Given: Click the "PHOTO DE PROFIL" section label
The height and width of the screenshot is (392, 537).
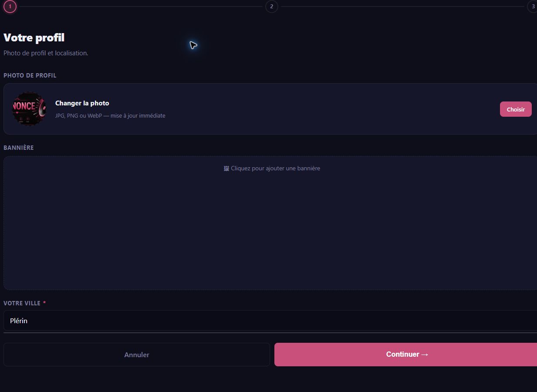Looking at the screenshot, I should pos(30,75).
